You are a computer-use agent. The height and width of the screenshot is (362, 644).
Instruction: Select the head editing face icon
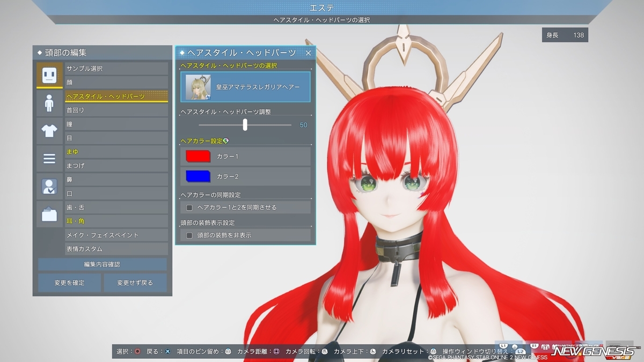click(49, 75)
